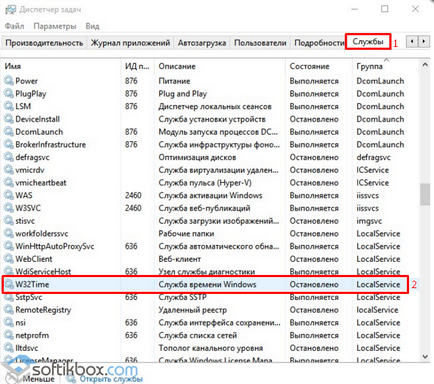Open the Подробности tab

click(318, 43)
